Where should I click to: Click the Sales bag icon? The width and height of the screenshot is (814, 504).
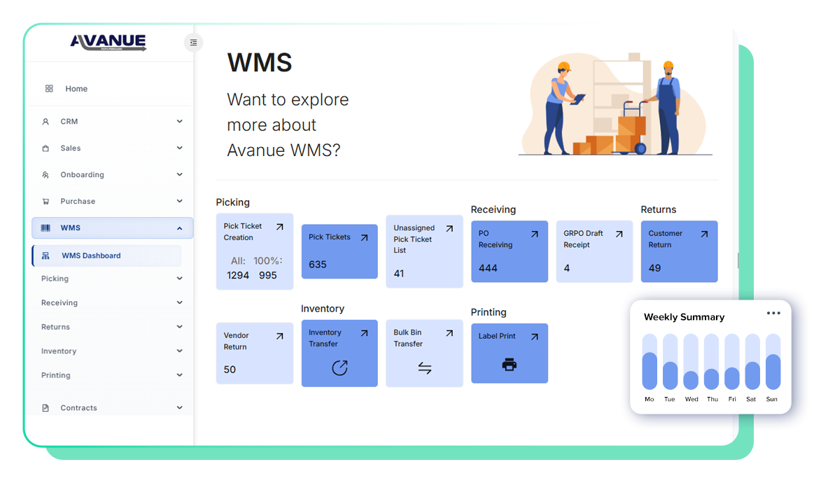45,148
